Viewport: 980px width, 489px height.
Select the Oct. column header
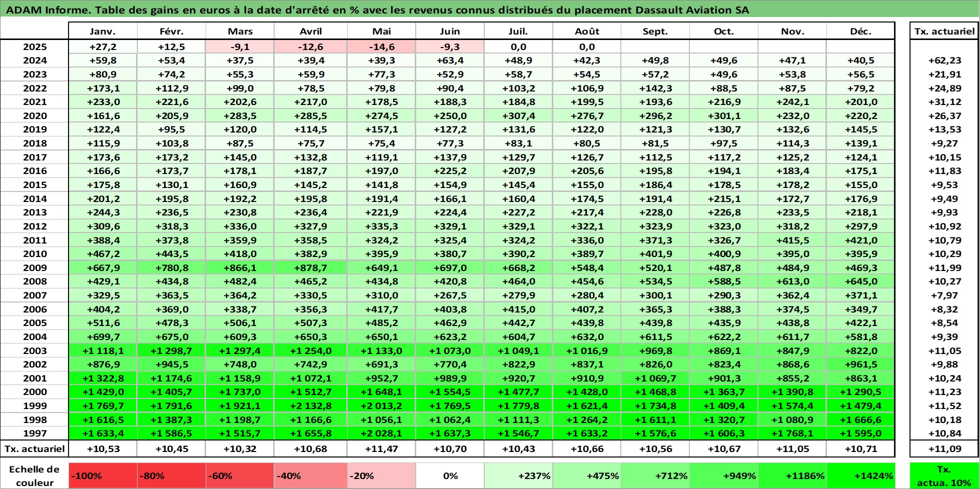[x=724, y=31]
